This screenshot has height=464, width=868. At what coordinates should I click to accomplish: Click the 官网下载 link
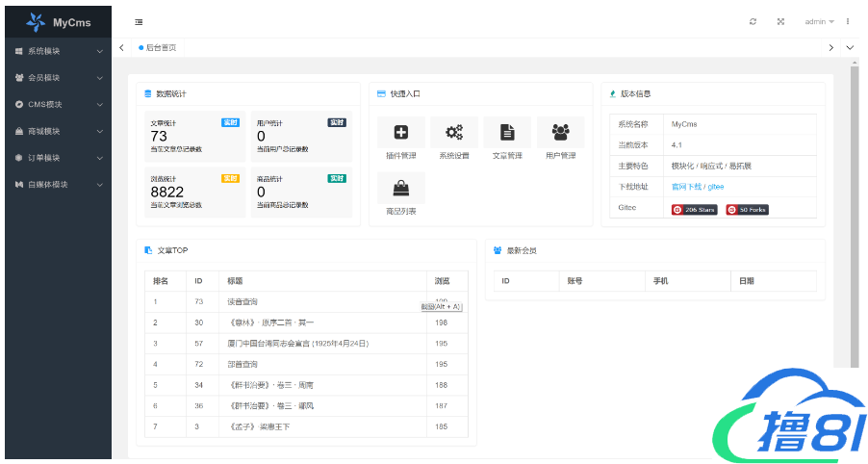point(686,187)
